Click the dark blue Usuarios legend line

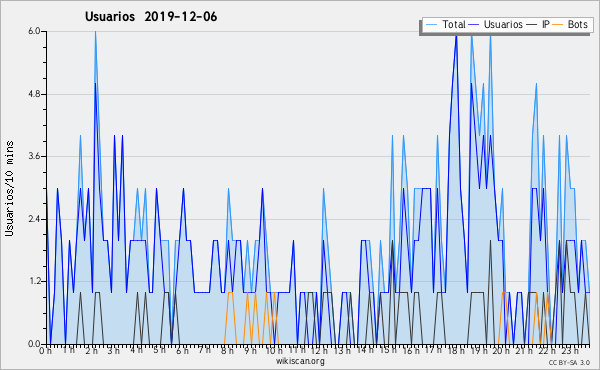pos(474,25)
